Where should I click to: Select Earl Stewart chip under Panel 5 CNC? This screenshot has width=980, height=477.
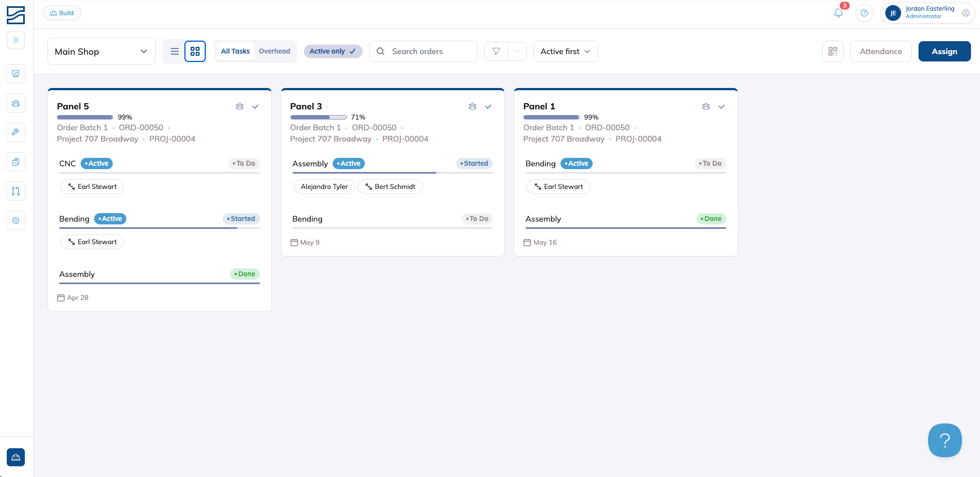point(92,187)
